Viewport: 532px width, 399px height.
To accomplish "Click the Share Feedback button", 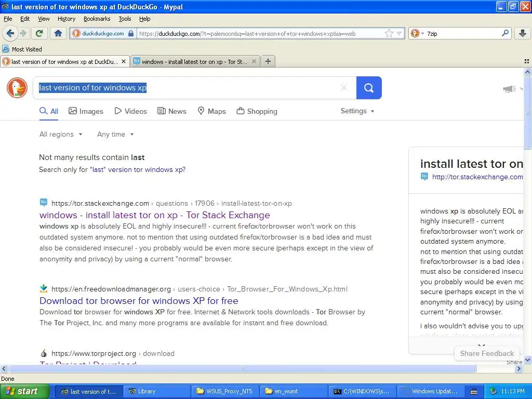I will 487,353.
